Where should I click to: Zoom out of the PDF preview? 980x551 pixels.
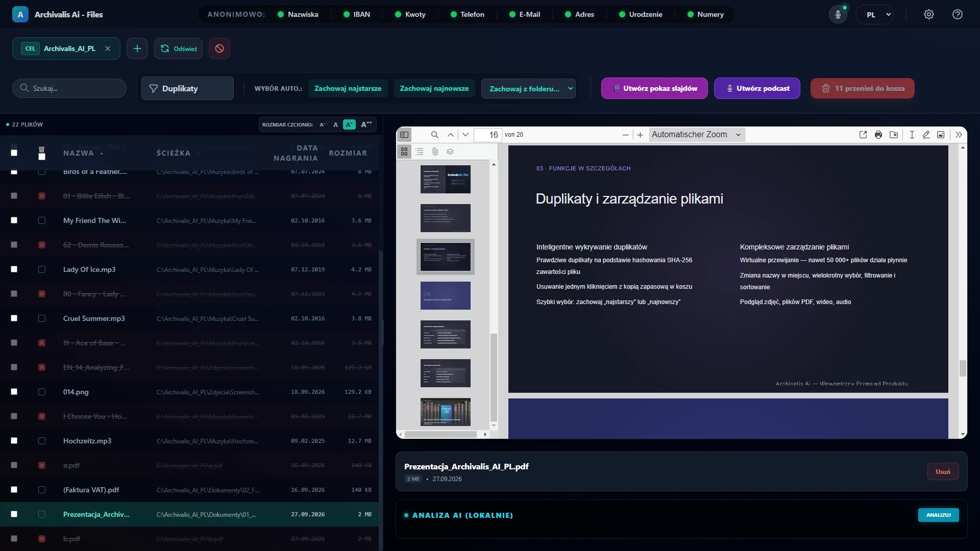625,135
